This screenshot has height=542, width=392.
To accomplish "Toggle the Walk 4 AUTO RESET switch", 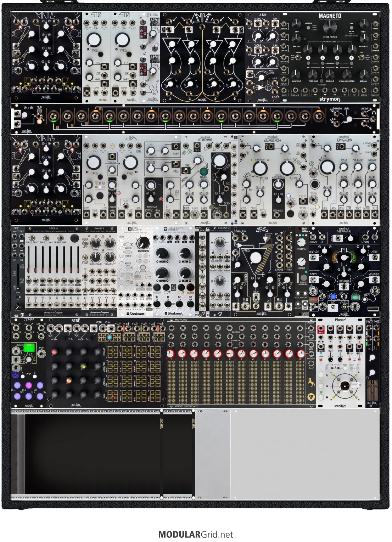I will point(85,257).
